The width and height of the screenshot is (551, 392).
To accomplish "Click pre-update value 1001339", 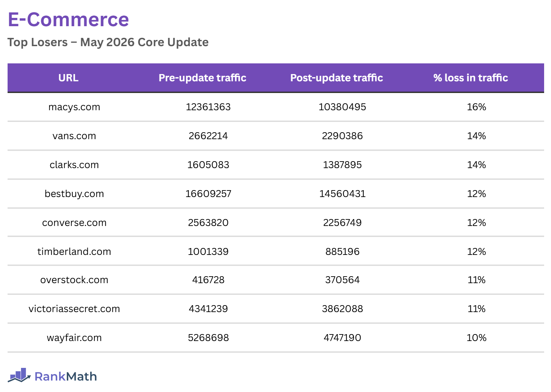I will (x=208, y=252).
